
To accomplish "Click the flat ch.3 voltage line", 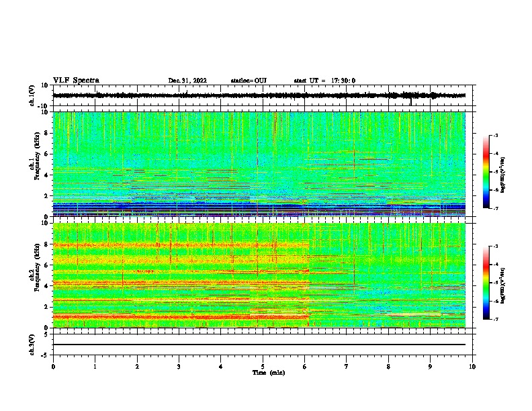I will [x=259, y=345].
